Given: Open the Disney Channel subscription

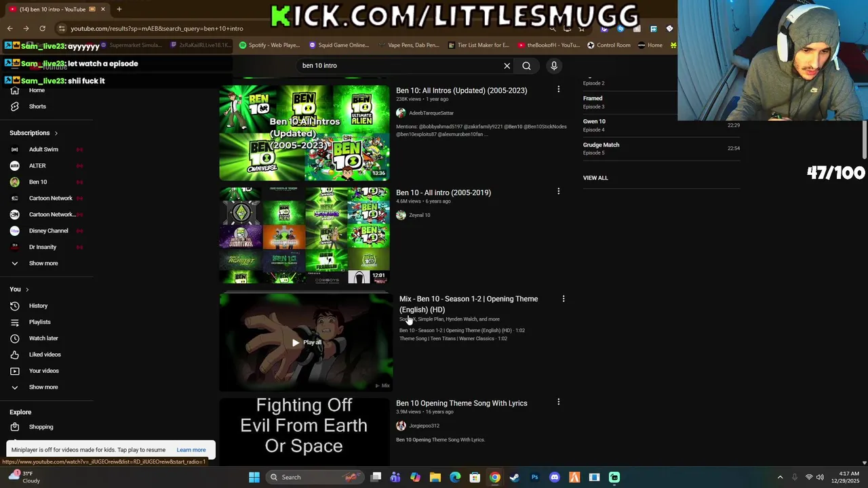Looking at the screenshot, I should pos(47,230).
